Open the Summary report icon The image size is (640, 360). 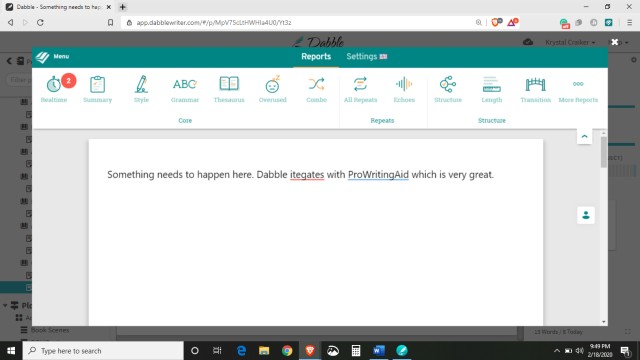pyautogui.click(x=98, y=89)
